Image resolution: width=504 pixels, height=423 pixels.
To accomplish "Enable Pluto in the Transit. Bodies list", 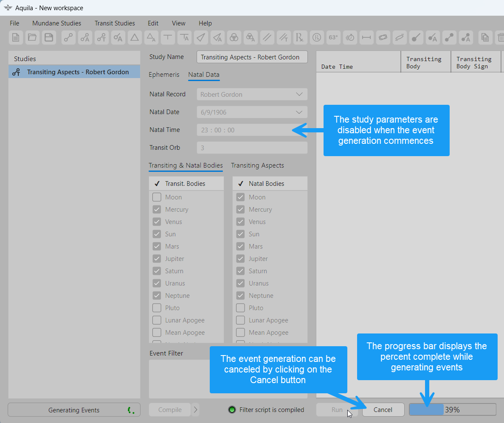I will pyautogui.click(x=157, y=308).
